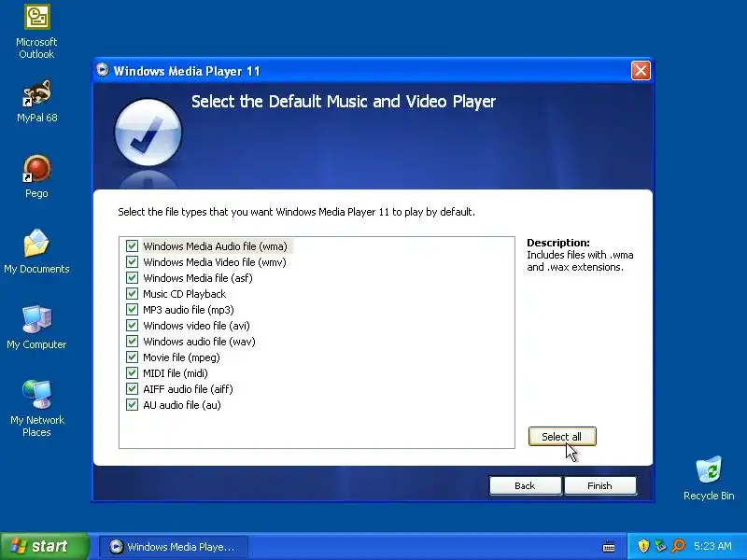Select the MyPal 68 desktop shortcut
This screenshot has height=560, width=747.
36,102
